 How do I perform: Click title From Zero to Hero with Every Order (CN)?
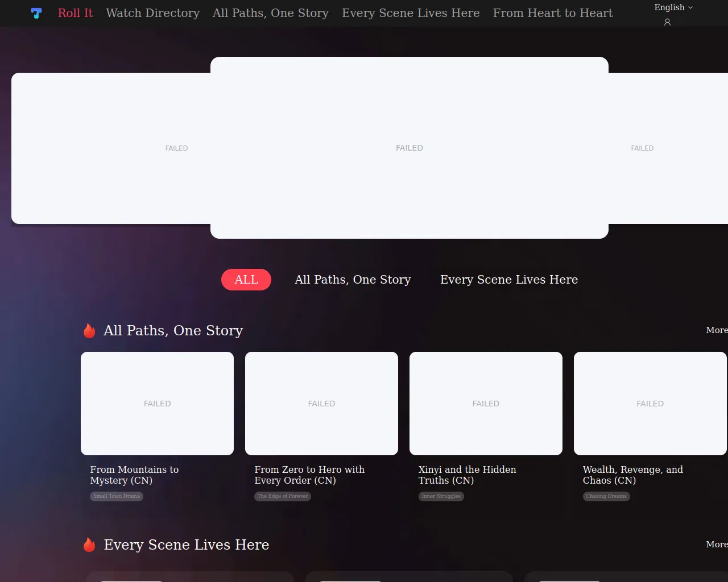pos(309,475)
